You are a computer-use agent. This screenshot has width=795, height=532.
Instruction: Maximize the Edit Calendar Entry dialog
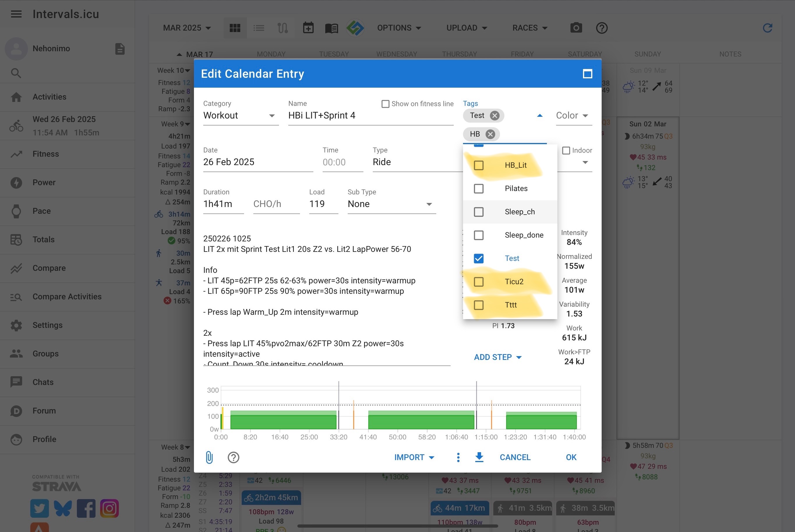pyautogui.click(x=587, y=74)
